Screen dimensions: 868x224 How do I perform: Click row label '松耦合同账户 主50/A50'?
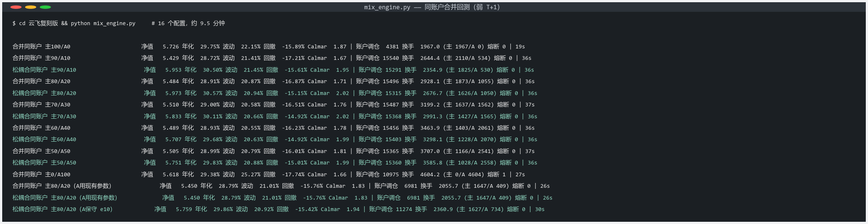44,163
